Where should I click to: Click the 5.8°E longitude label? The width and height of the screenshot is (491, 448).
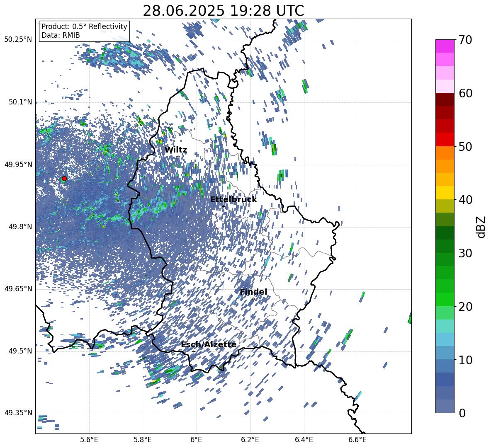[x=143, y=440]
